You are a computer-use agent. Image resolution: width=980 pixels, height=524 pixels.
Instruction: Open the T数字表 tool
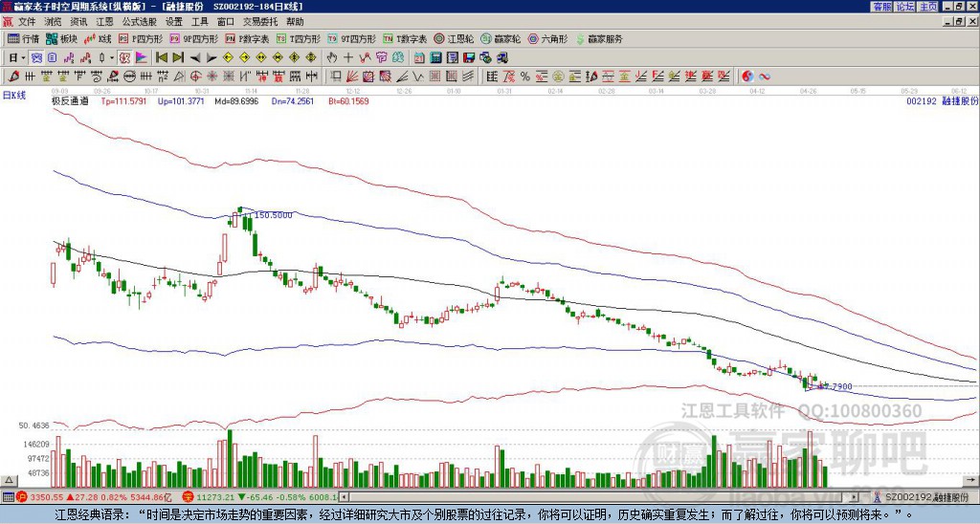[x=405, y=38]
